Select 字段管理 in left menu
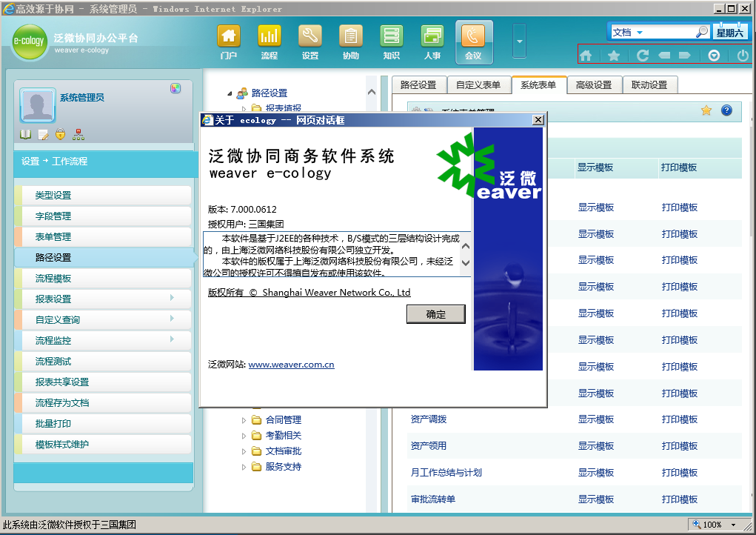The width and height of the screenshot is (756, 535). [103, 216]
